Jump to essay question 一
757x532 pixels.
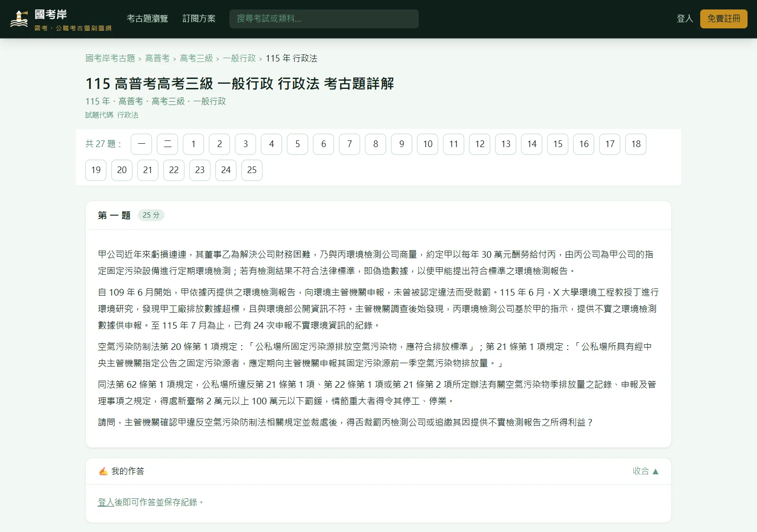(x=141, y=144)
